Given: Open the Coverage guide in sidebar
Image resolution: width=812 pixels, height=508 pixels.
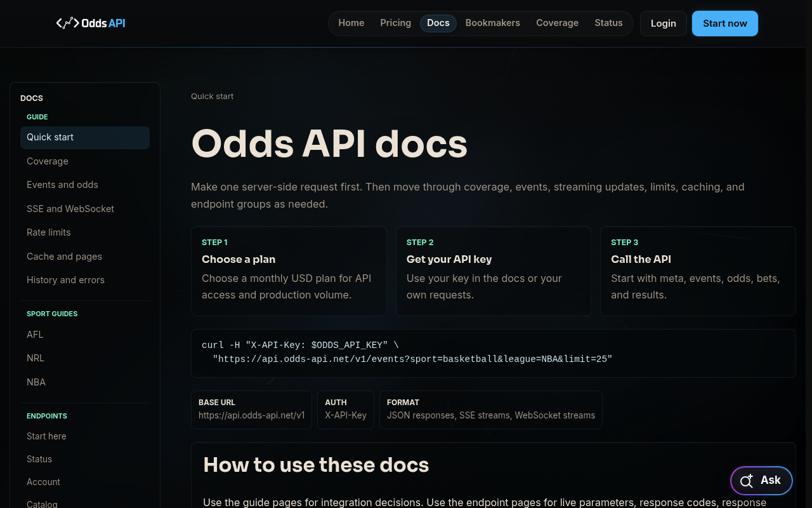Looking at the screenshot, I should (85, 161).
